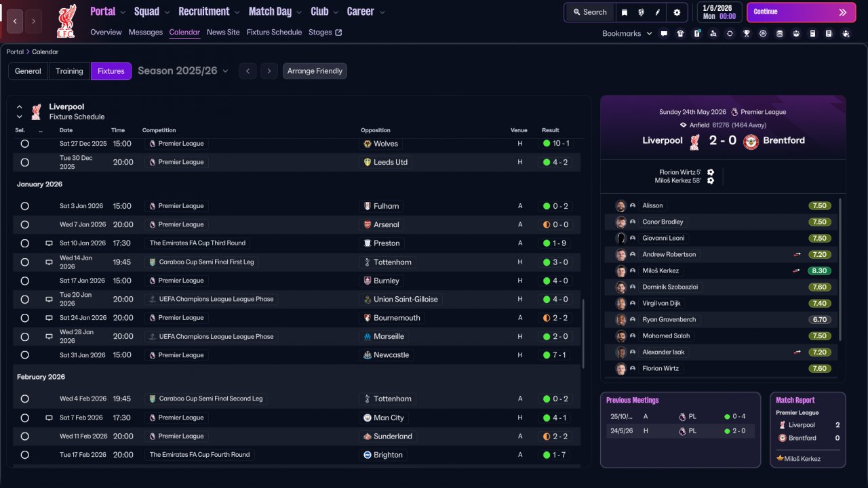Open the Season 2025/26 dropdown
868x488 pixels.
[x=183, y=70]
